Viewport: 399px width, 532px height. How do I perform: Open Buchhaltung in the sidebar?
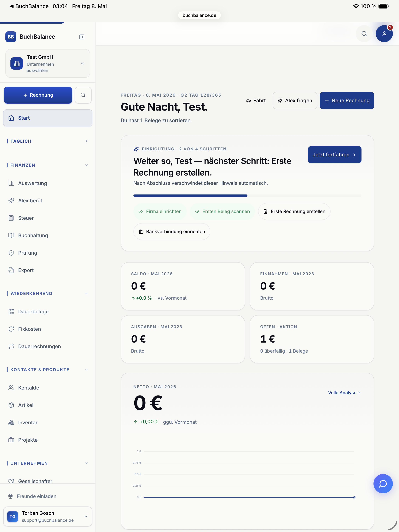48,235
